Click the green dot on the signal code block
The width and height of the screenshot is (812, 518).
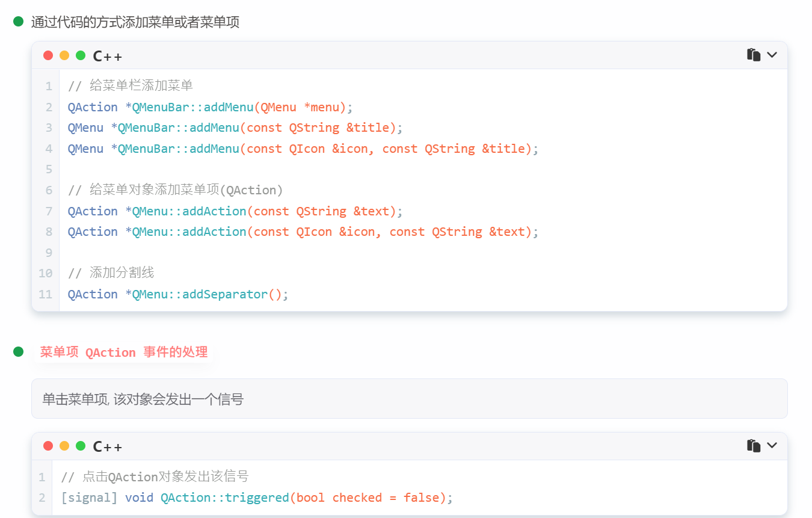coord(81,446)
